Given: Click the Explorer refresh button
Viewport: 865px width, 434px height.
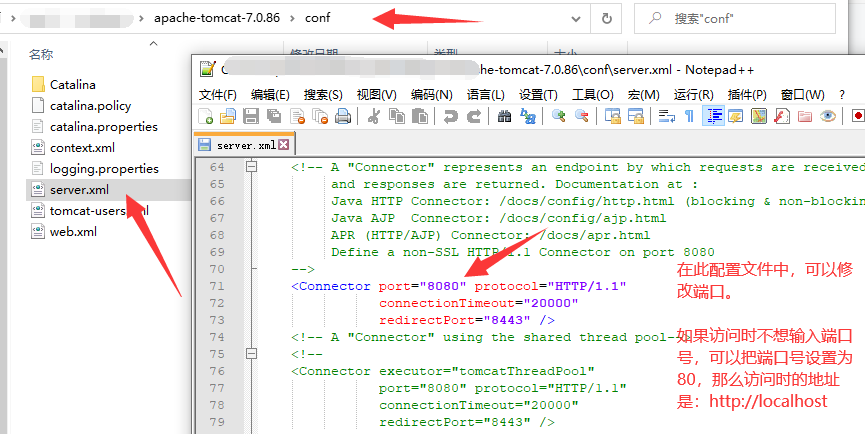Looking at the screenshot, I should [x=607, y=19].
